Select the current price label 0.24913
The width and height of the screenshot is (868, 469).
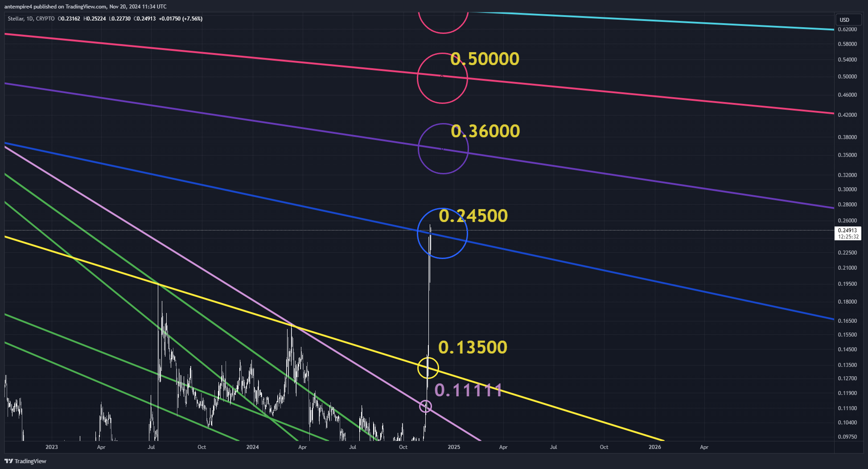point(847,230)
